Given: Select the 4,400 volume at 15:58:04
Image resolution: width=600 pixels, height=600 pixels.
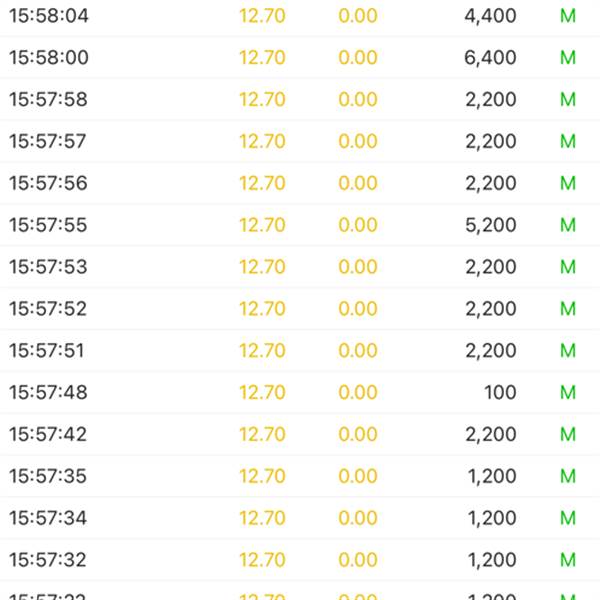Looking at the screenshot, I should click(x=490, y=16).
